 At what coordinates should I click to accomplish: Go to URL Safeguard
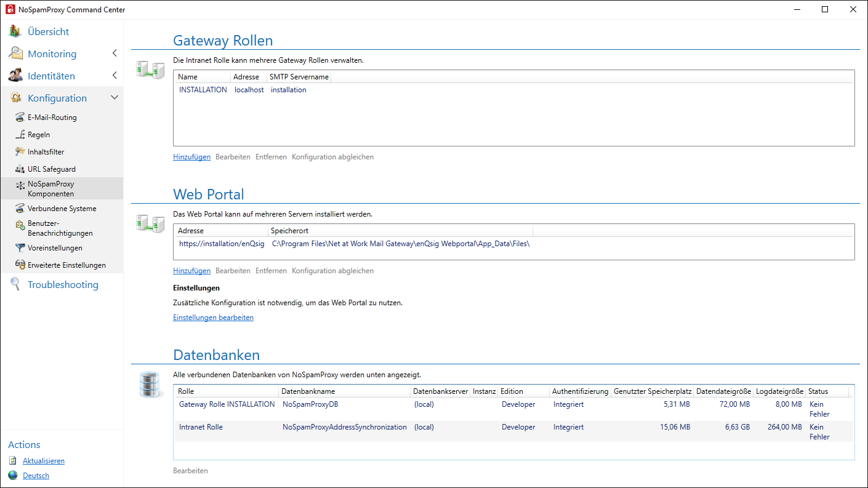(52, 169)
